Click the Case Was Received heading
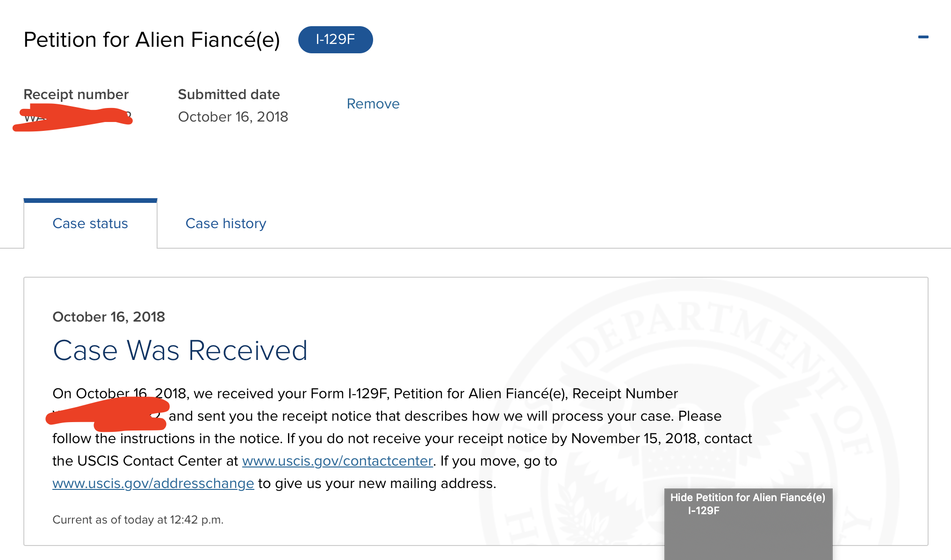The width and height of the screenshot is (951, 560). click(x=180, y=351)
